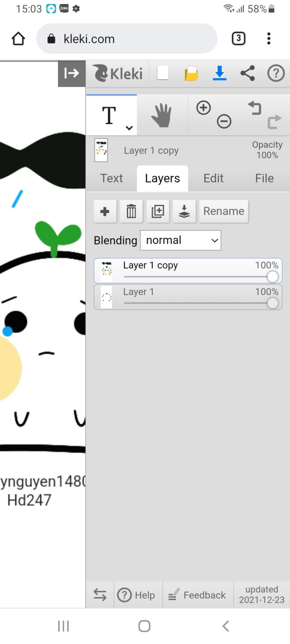This screenshot has width=290, height=644.
Task: Collapse the Kleki tools panel
Action: pos(71,73)
